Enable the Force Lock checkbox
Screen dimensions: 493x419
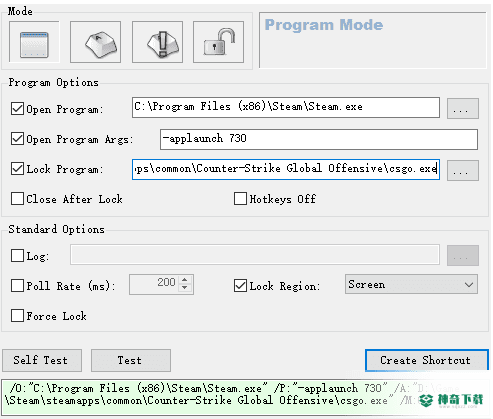[x=17, y=315]
